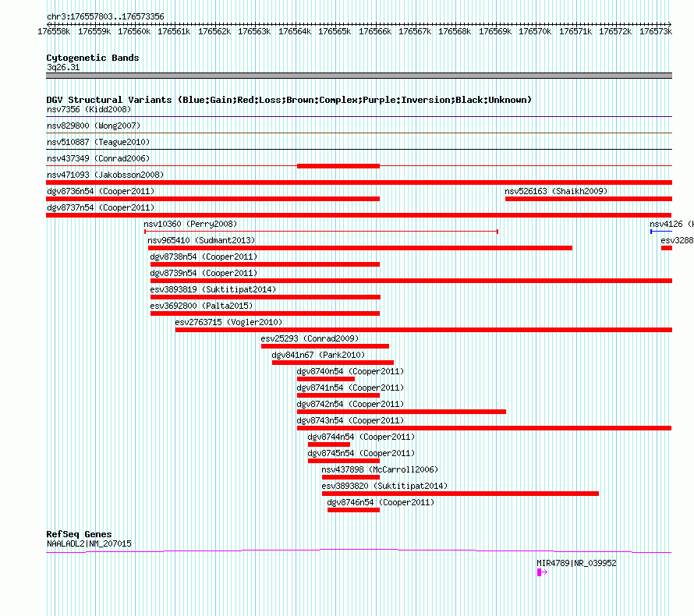
Task: Click the 176566k ruler tick label
Action: [x=375, y=31]
